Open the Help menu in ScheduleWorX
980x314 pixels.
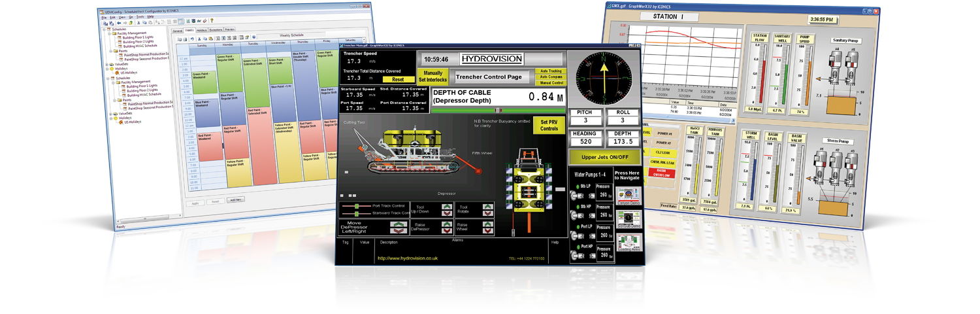[x=150, y=16]
